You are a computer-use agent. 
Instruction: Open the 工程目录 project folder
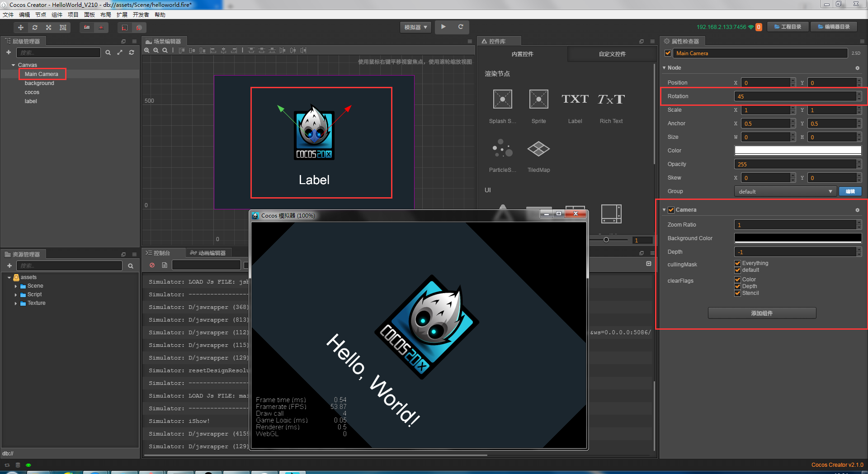(x=788, y=27)
